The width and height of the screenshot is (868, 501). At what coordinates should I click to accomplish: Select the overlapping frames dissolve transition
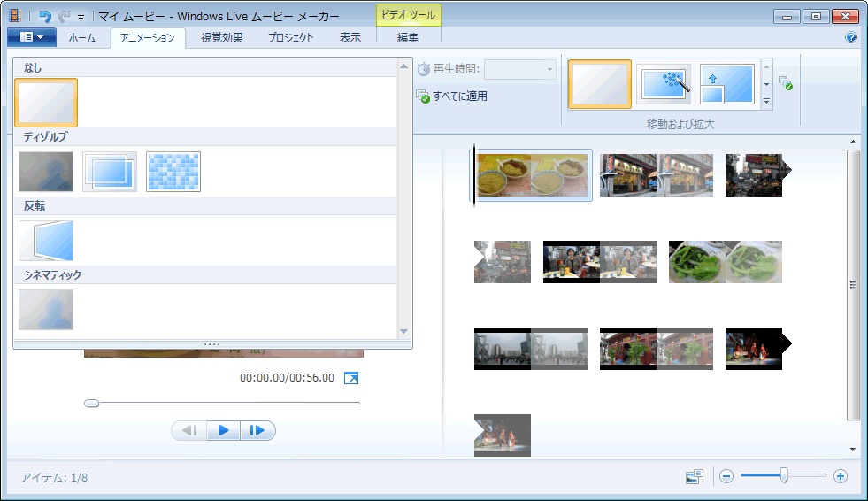110,172
